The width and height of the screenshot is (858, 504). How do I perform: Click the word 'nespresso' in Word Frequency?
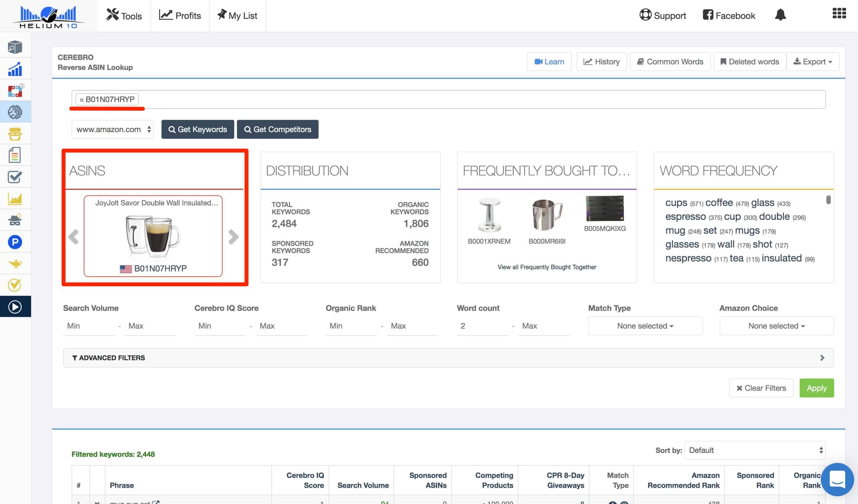click(x=688, y=258)
